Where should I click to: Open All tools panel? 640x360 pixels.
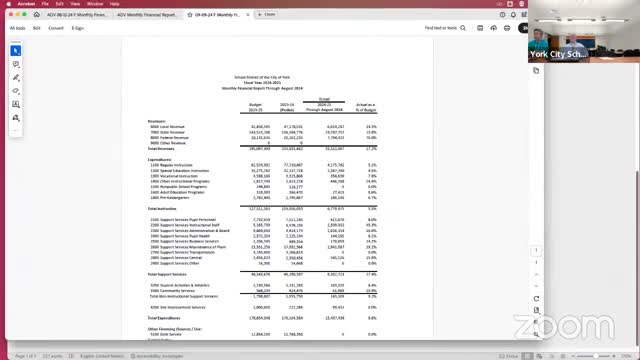point(18,28)
